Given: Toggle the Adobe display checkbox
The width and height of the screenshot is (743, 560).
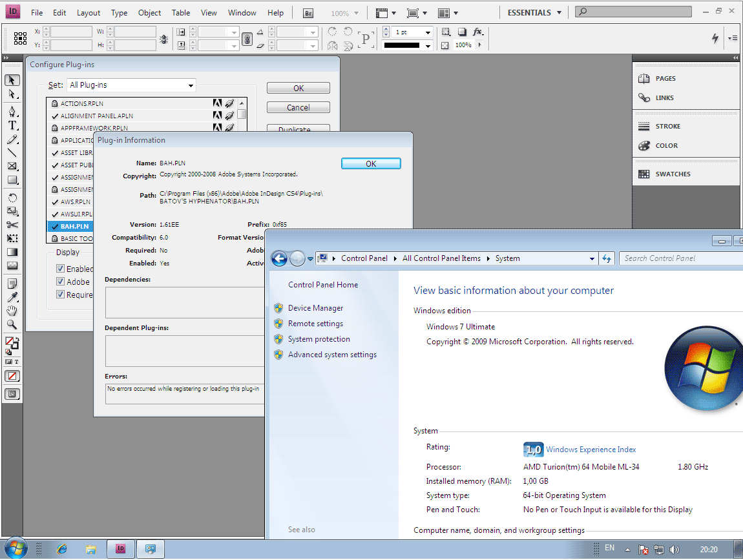Looking at the screenshot, I should 61,282.
